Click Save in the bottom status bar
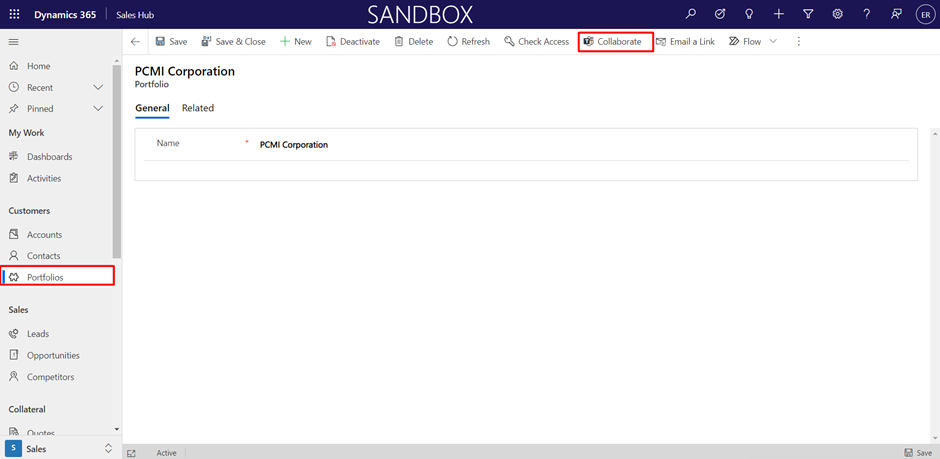This screenshot has height=459, width=940. click(x=918, y=453)
